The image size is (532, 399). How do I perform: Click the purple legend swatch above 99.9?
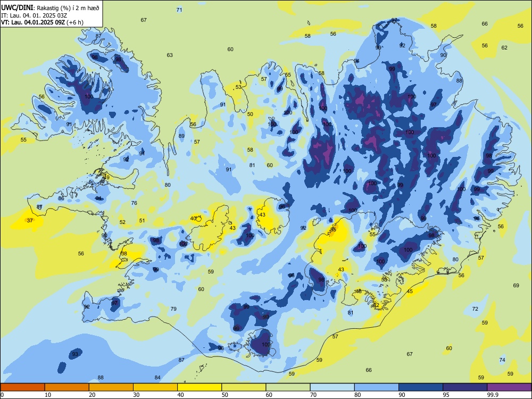[x=509, y=387]
